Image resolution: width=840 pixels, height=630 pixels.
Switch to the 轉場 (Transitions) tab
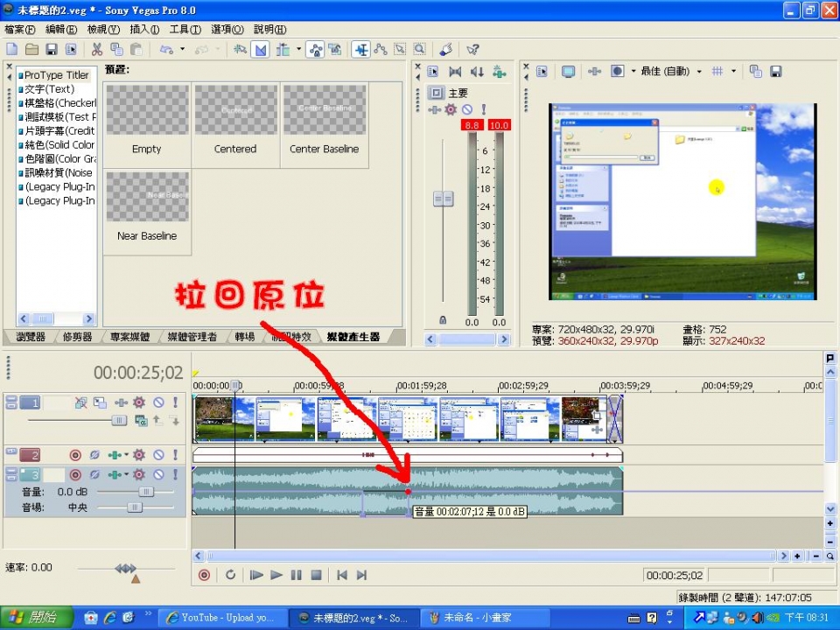click(x=245, y=337)
